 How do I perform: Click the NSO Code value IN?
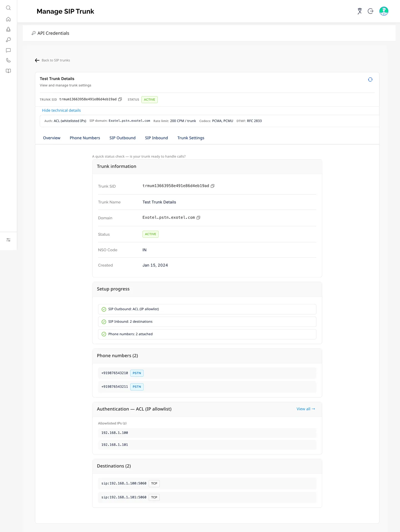144,250
